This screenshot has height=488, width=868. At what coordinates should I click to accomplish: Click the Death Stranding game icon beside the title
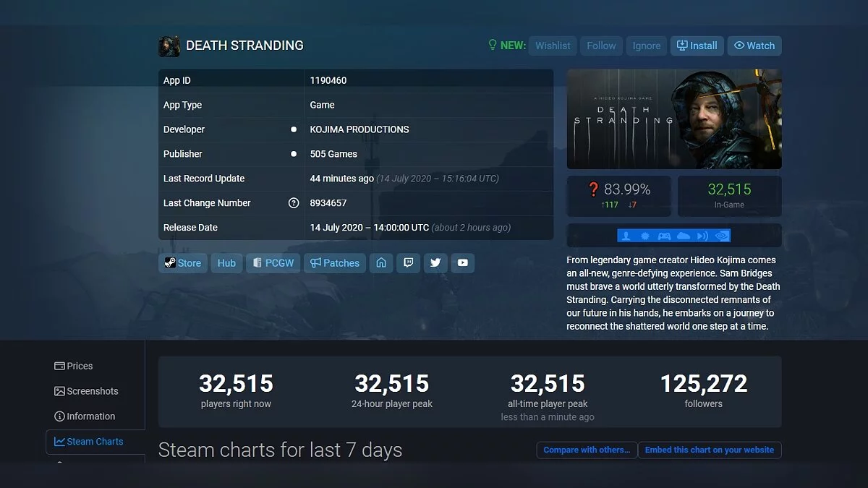click(x=169, y=46)
